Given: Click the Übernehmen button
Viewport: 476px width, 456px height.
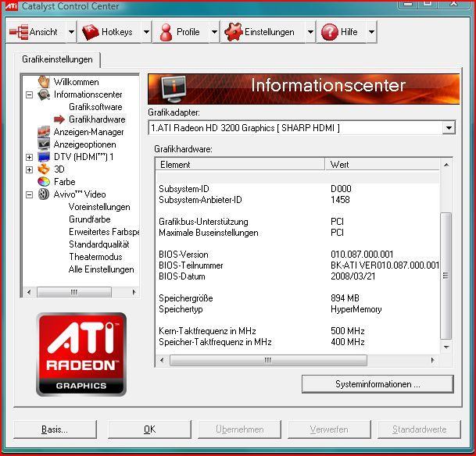Looking at the screenshot, I should point(239,429).
